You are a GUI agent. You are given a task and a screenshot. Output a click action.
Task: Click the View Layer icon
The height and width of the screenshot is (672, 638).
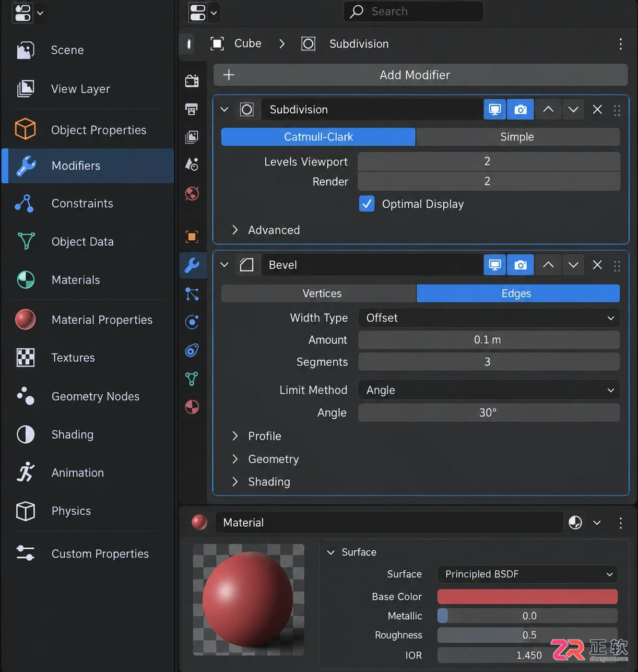tap(25, 89)
